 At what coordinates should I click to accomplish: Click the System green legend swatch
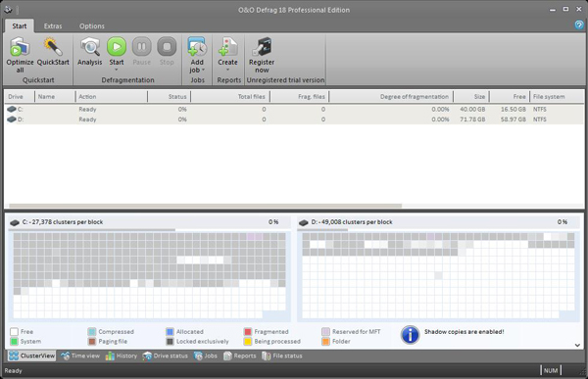pyautogui.click(x=15, y=342)
